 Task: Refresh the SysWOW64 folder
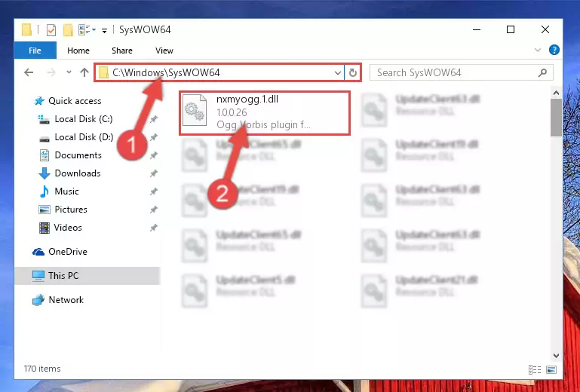(x=352, y=73)
